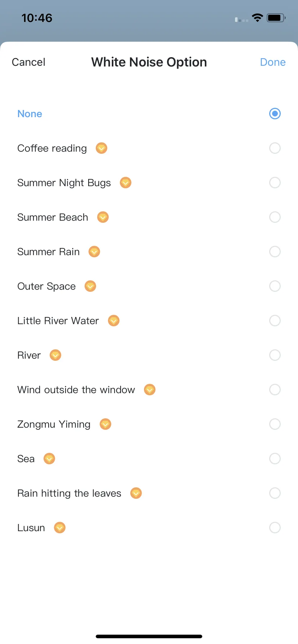Tap the premium badge next to Summer Night Bugs
The image size is (298, 644).
pos(126,183)
